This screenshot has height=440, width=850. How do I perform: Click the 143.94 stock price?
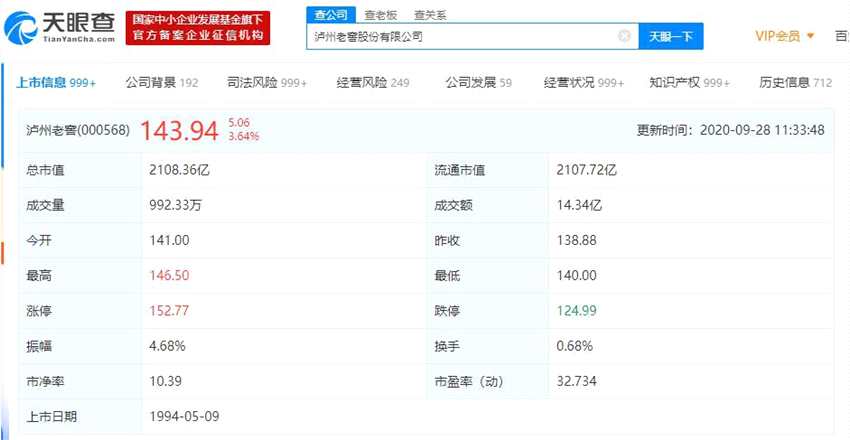[x=179, y=130]
